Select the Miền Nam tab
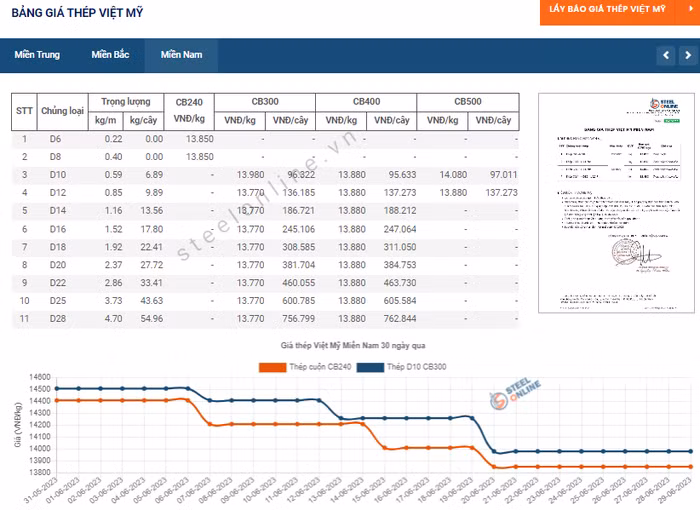The image size is (700, 510). click(x=180, y=54)
